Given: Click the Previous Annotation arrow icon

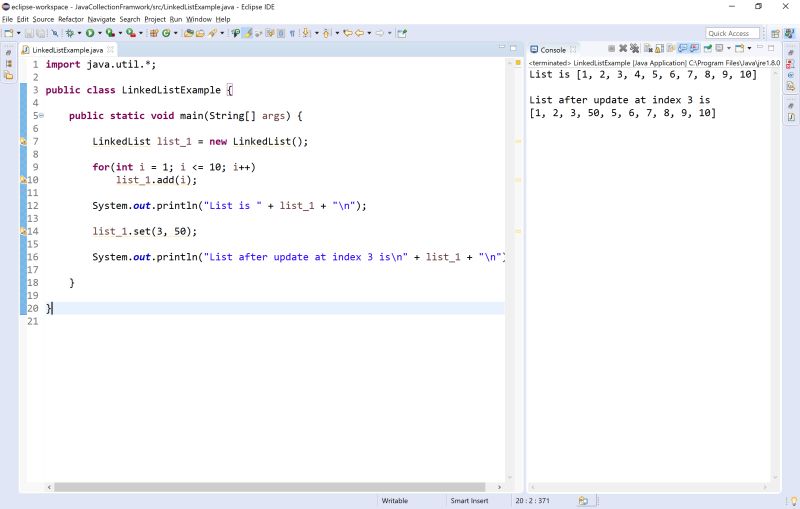Looking at the screenshot, I should point(326,33).
